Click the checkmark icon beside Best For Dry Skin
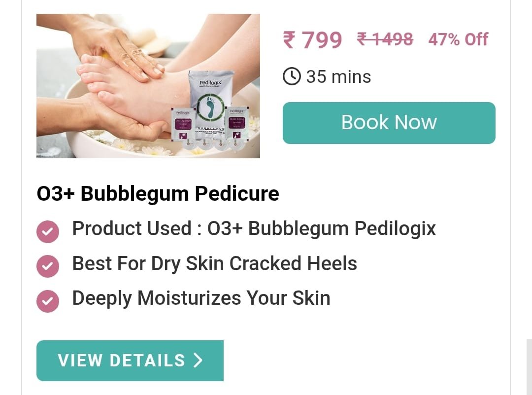Image resolution: width=532 pixels, height=395 pixels. point(47,266)
